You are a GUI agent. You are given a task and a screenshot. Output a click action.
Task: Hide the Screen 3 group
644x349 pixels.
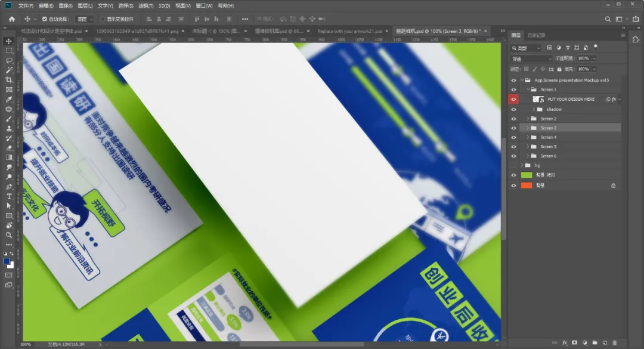pos(513,128)
